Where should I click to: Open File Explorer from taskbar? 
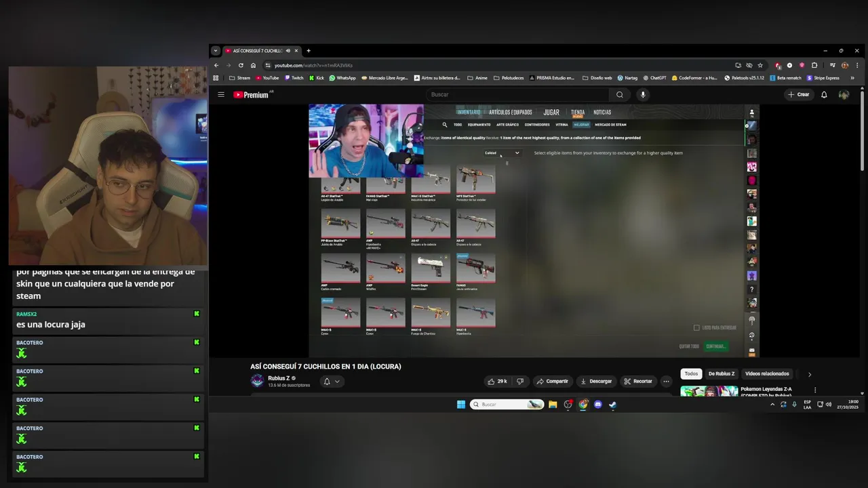[553, 405]
